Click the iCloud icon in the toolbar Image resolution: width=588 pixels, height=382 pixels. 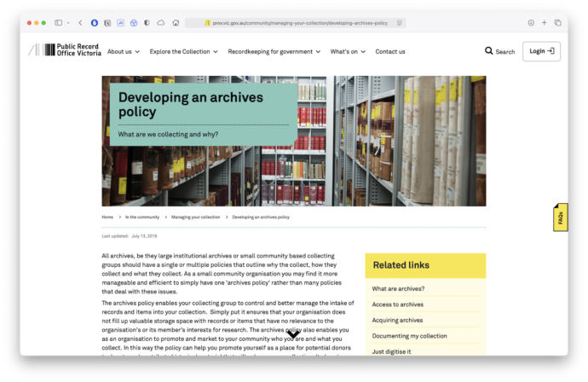click(161, 23)
